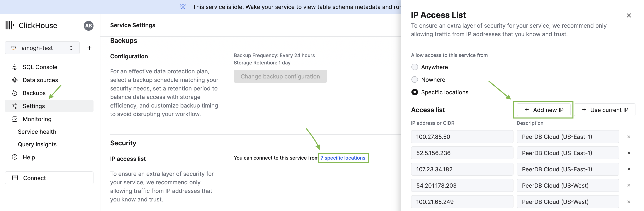Edit the 100.21.65.249 IP field
644x211 pixels.
click(462, 201)
